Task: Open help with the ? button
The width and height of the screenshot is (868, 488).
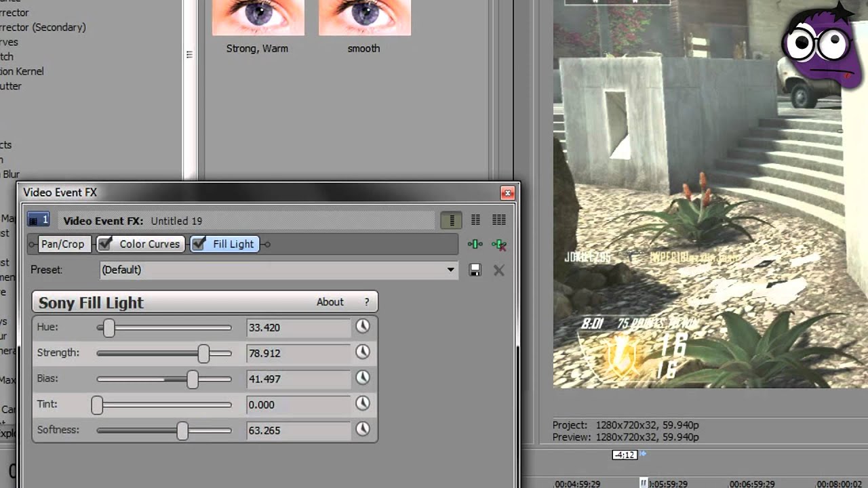Action: point(367,302)
